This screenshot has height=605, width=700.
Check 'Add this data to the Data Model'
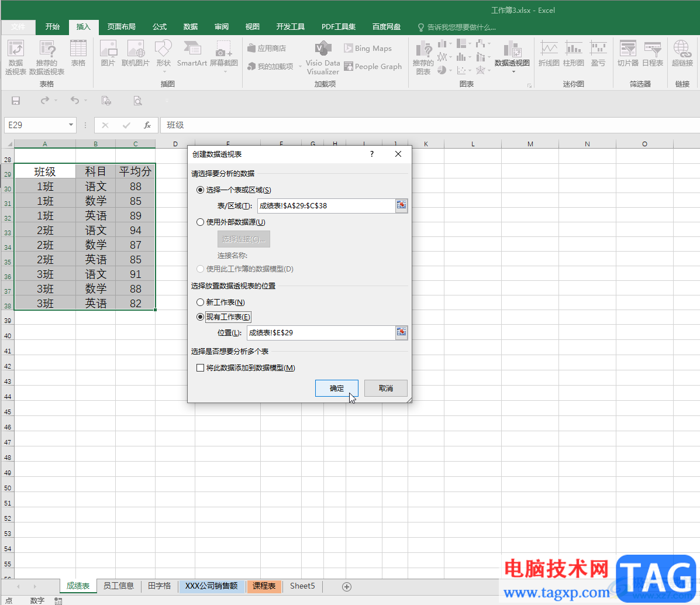click(x=200, y=367)
